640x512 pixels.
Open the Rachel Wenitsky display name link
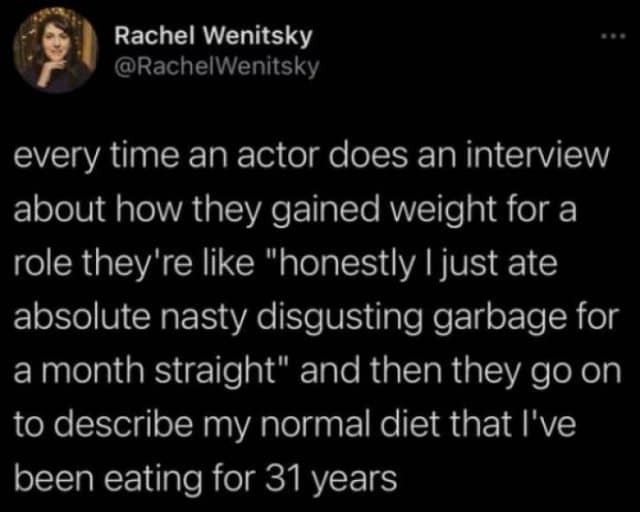tap(213, 37)
